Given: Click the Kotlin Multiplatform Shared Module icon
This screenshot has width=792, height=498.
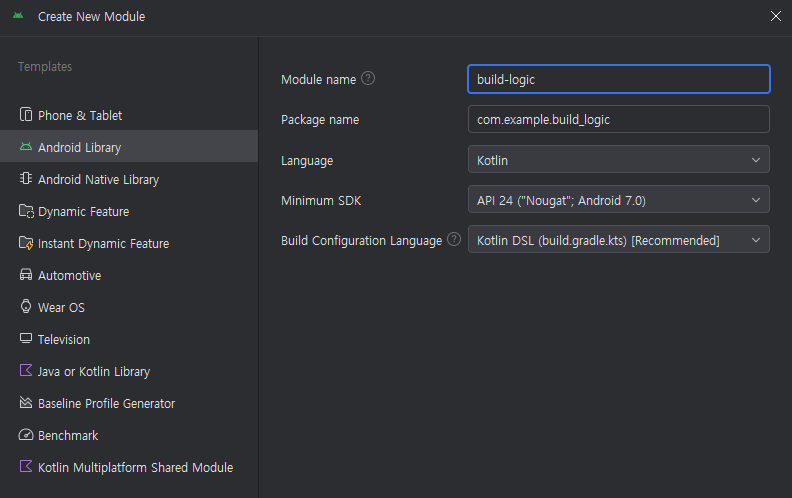Looking at the screenshot, I should click(x=26, y=466).
